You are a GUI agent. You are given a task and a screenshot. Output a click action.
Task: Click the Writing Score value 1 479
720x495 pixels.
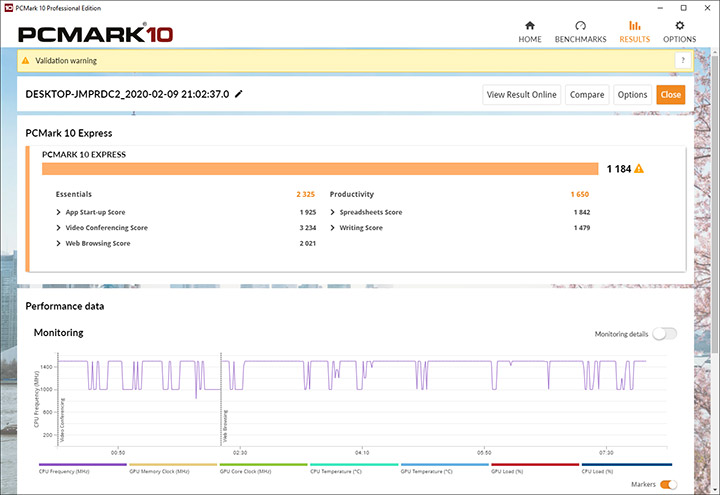(582, 228)
